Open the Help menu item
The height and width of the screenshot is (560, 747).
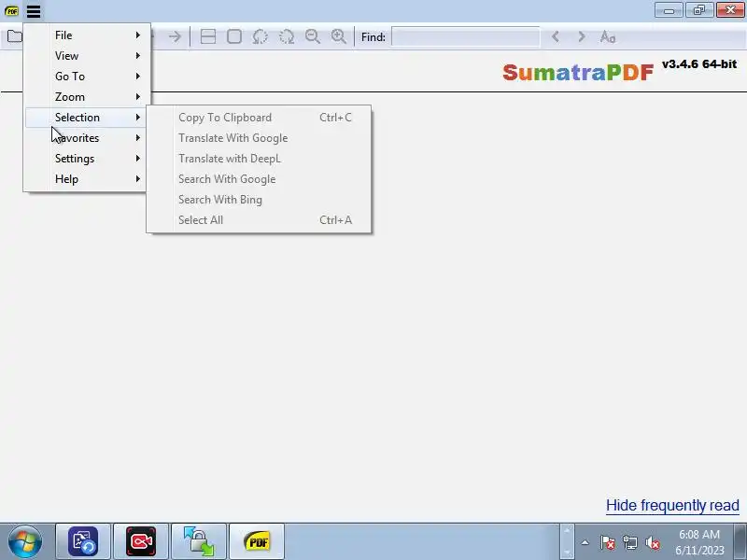click(x=85, y=179)
